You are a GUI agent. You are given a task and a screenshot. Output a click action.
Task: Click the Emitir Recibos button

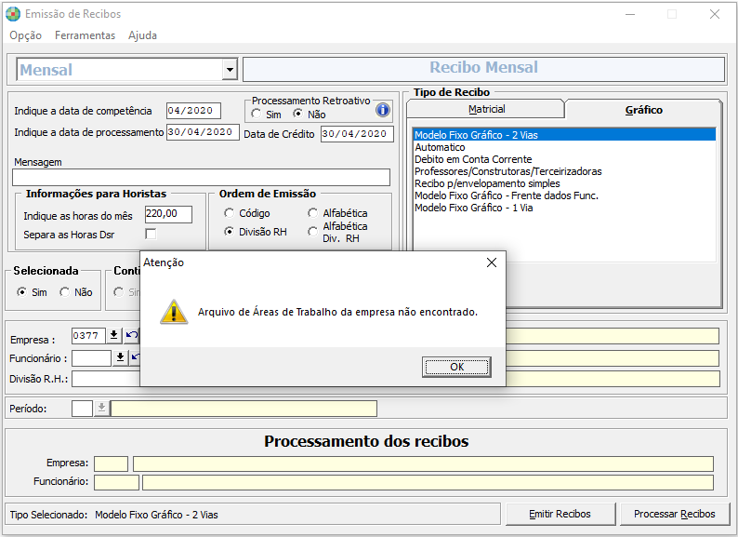560,514
